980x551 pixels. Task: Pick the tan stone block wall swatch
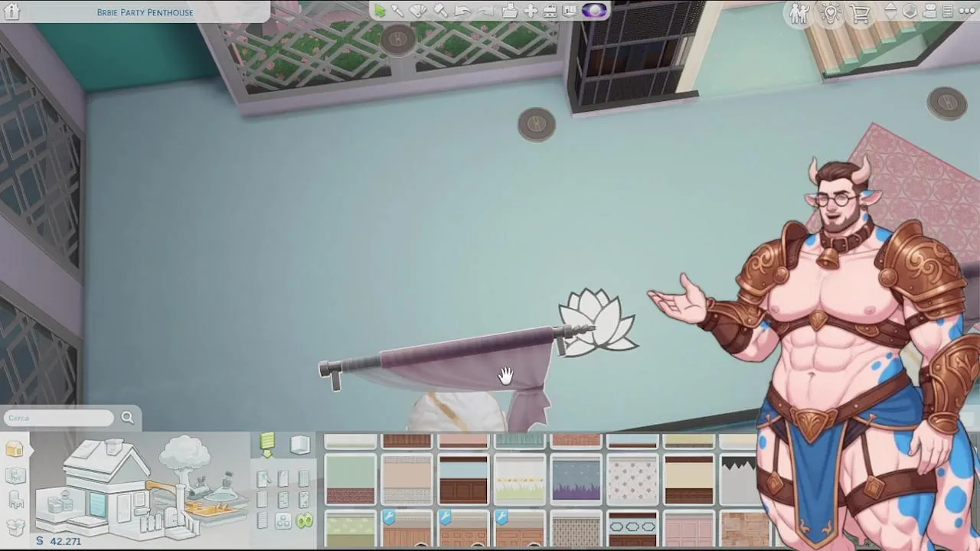point(744,530)
